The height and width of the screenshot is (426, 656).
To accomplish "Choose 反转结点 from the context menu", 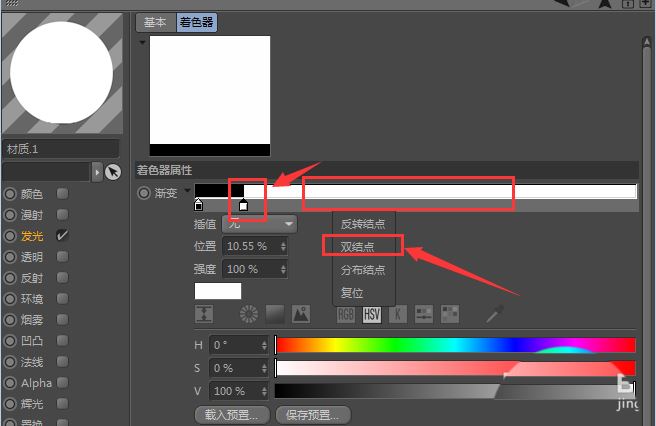I will pos(363,224).
